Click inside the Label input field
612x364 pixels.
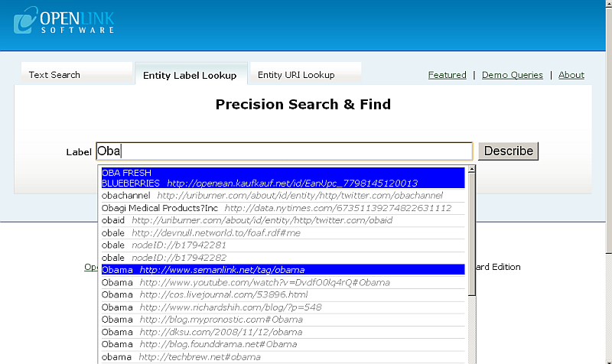tap(284, 151)
